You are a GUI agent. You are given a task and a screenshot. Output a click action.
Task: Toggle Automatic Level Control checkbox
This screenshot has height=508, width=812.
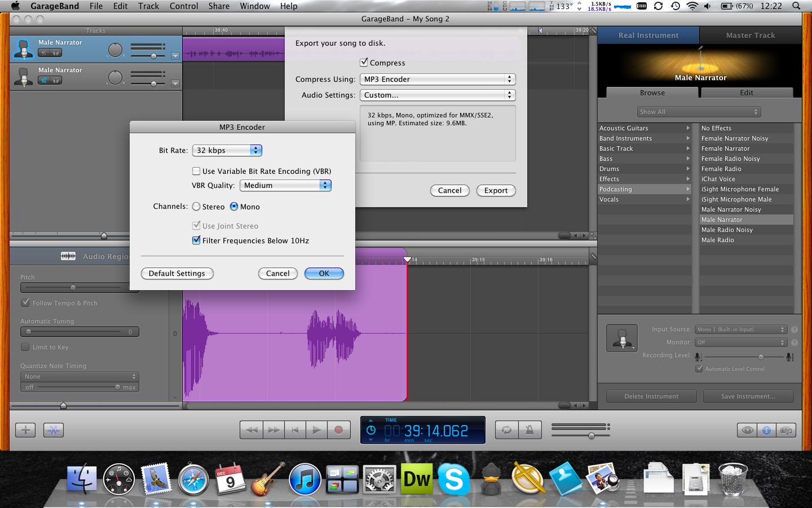699,369
